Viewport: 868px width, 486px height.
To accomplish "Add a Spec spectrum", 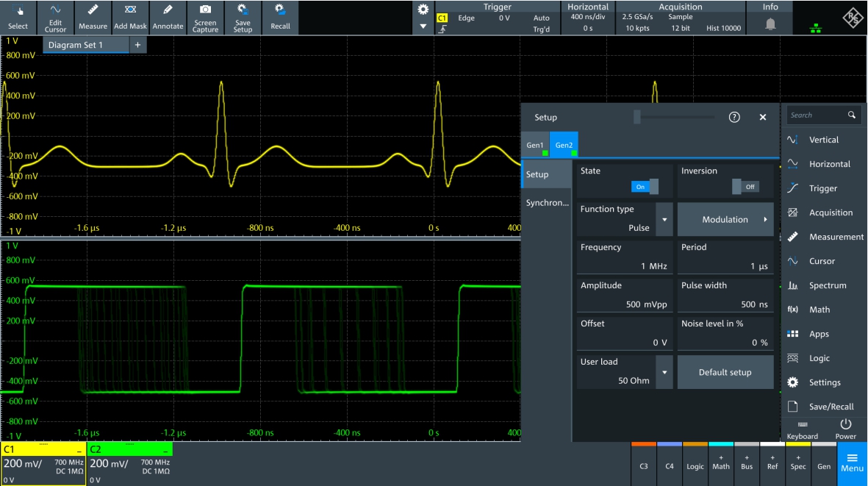I will coord(798,464).
